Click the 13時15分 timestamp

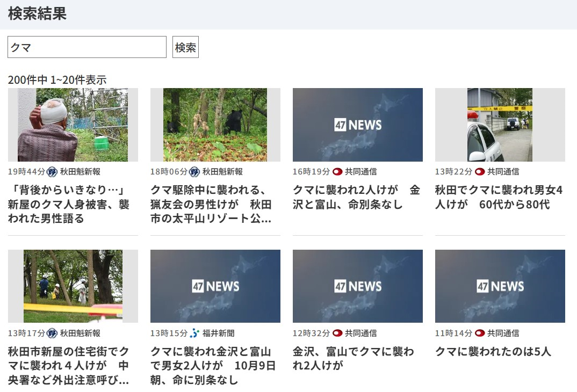pyautogui.click(x=169, y=333)
